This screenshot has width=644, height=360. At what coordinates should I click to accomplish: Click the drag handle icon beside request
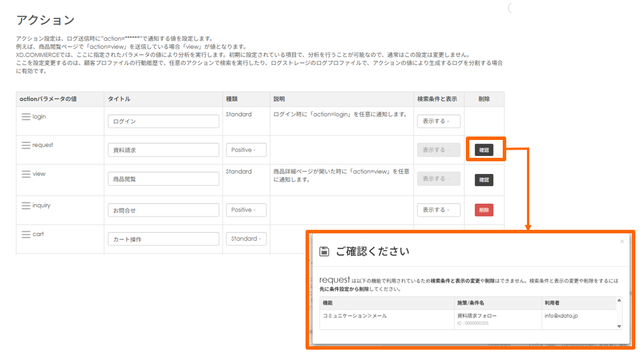(25, 146)
